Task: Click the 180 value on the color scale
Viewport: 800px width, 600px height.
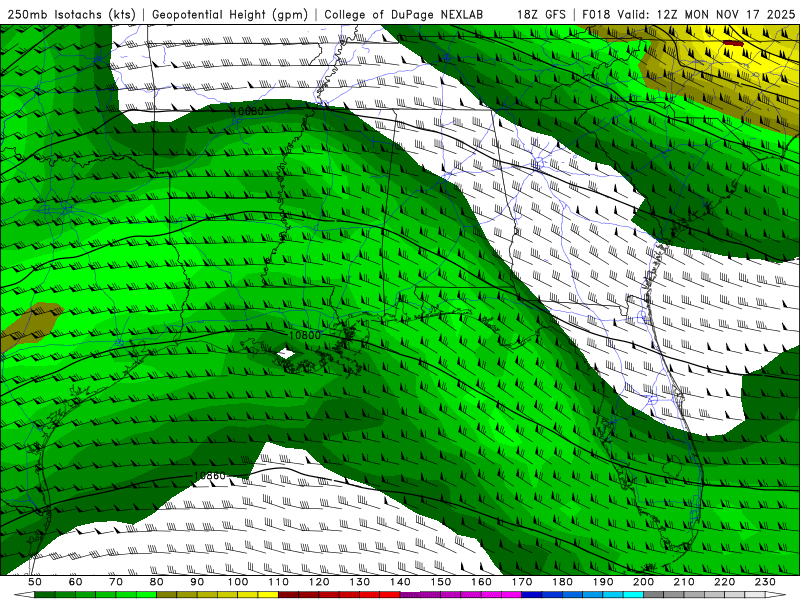Action: pos(562,582)
